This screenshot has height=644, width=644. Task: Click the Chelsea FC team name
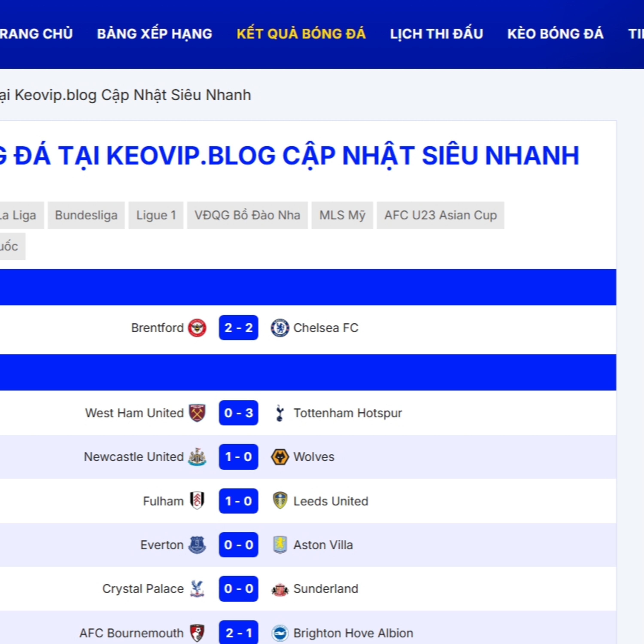pos(326,328)
